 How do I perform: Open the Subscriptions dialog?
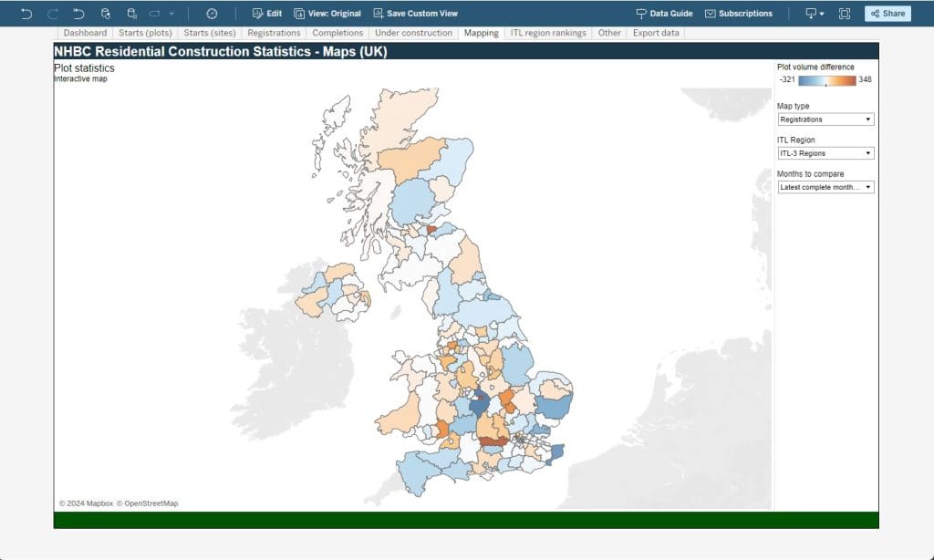738,14
